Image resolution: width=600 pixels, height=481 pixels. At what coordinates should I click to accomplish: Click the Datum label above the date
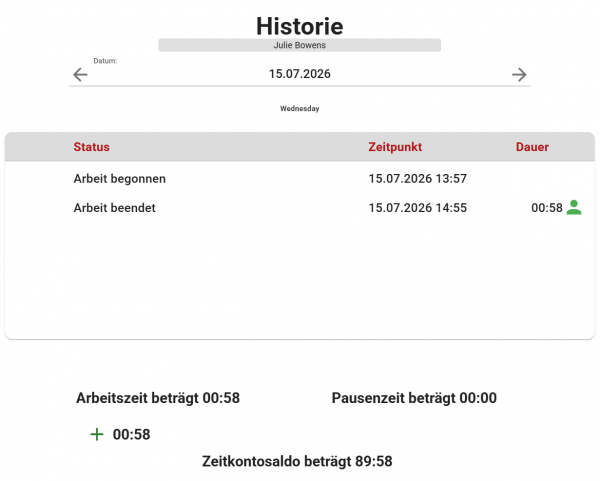[x=105, y=61]
